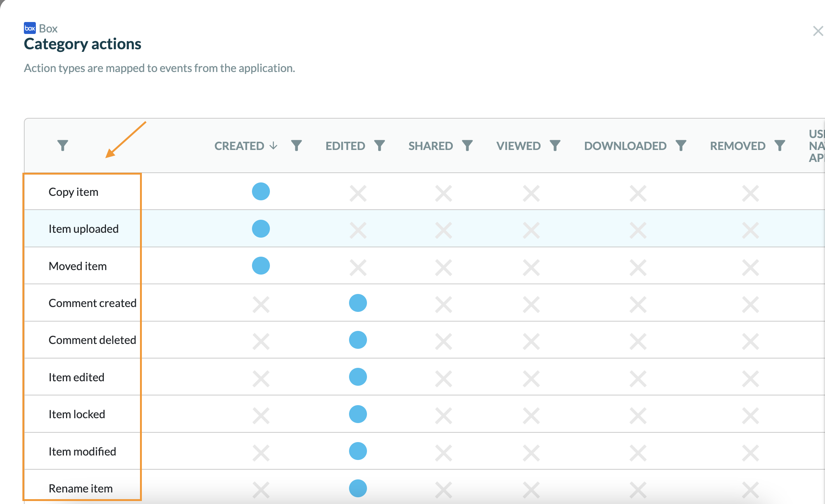Disable the CREATED mapping for Copy item

tap(261, 191)
